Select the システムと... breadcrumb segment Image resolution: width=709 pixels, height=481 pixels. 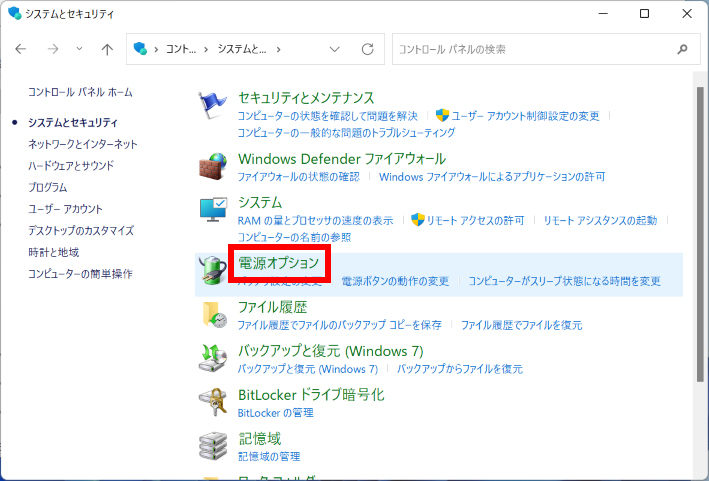pyautogui.click(x=242, y=49)
